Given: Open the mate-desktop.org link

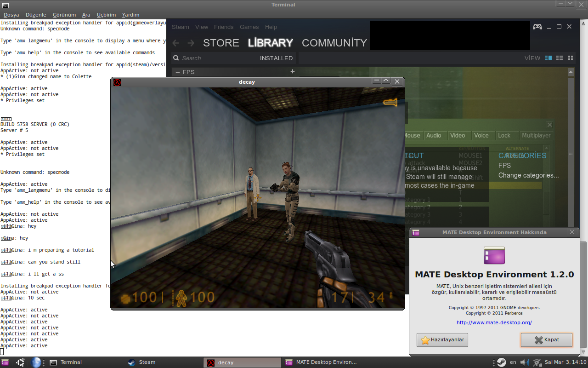Looking at the screenshot, I should (494, 322).
